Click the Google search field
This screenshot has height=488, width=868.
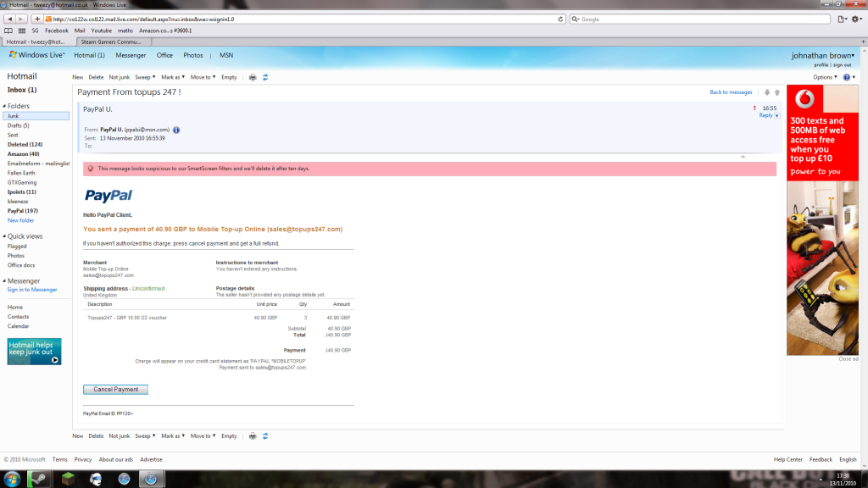(x=700, y=19)
